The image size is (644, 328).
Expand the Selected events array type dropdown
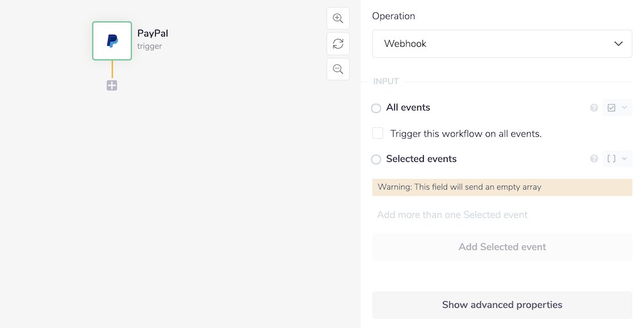pyautogui.click(x=617, y=159)
